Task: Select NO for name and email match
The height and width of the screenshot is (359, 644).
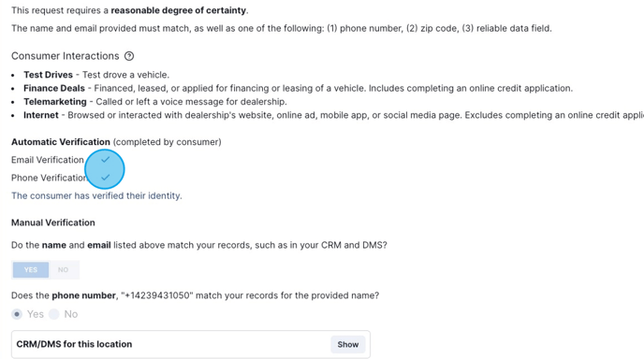Action: (x=63, y=269)
